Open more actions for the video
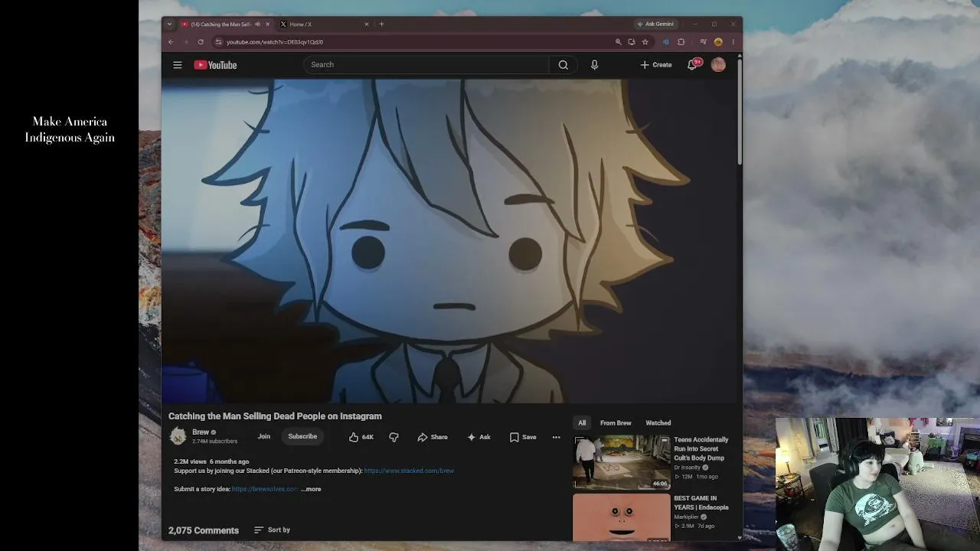Image resolution: width=980 pixels, height=551 pixels. (x=556, y=437)
